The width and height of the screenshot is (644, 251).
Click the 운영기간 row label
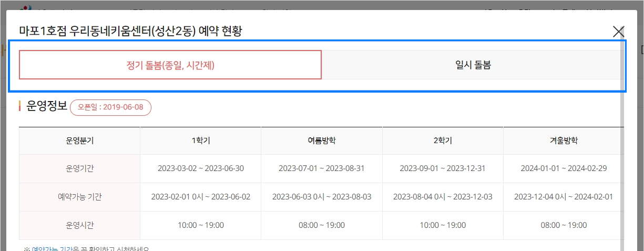(79, 168)
